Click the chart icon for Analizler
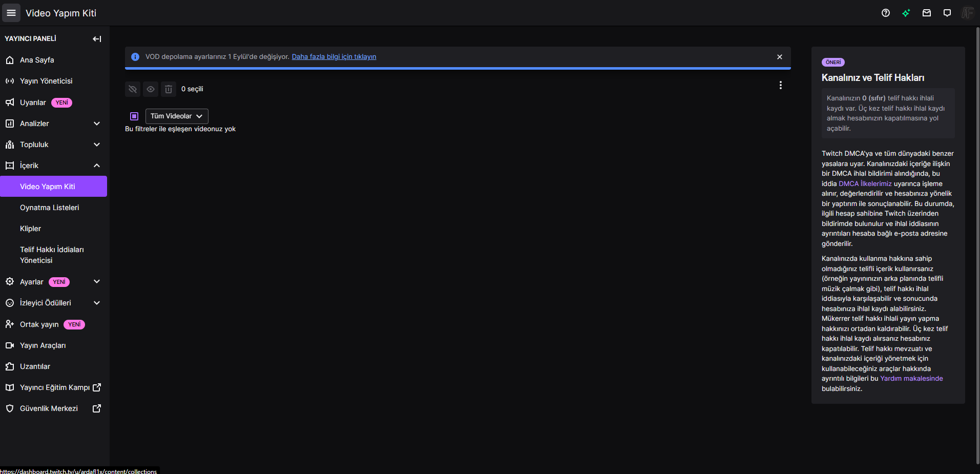The height and width of the screenshot is (474, 980). (10, 123)
